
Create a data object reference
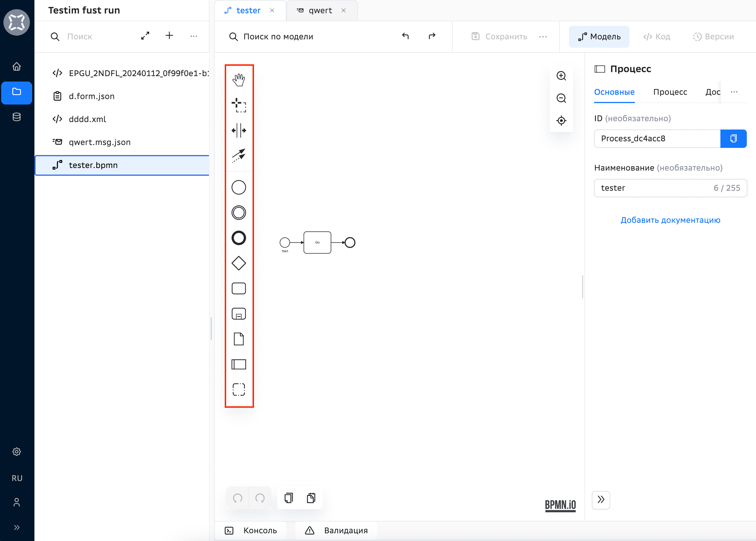tap(238, 339)
